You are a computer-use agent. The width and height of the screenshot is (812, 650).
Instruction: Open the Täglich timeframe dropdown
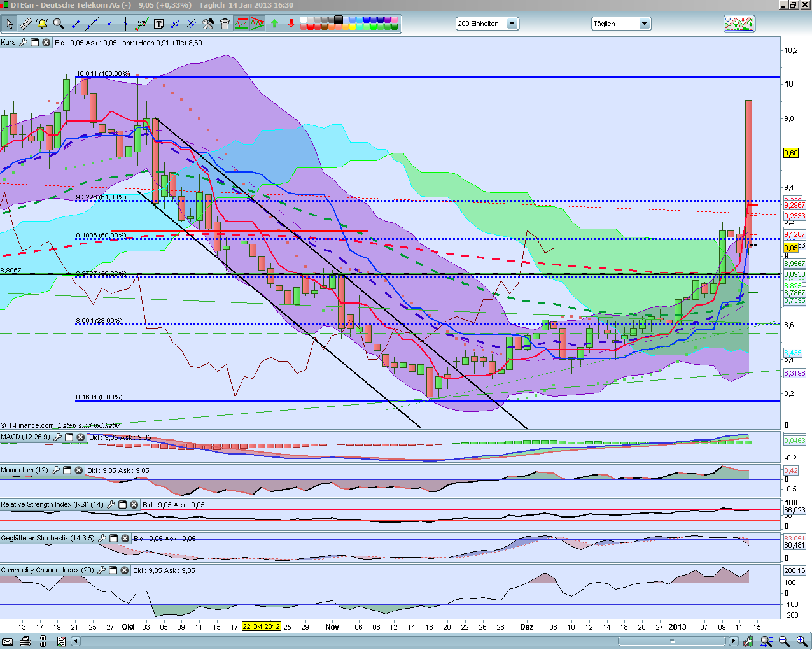pos(644,24)
